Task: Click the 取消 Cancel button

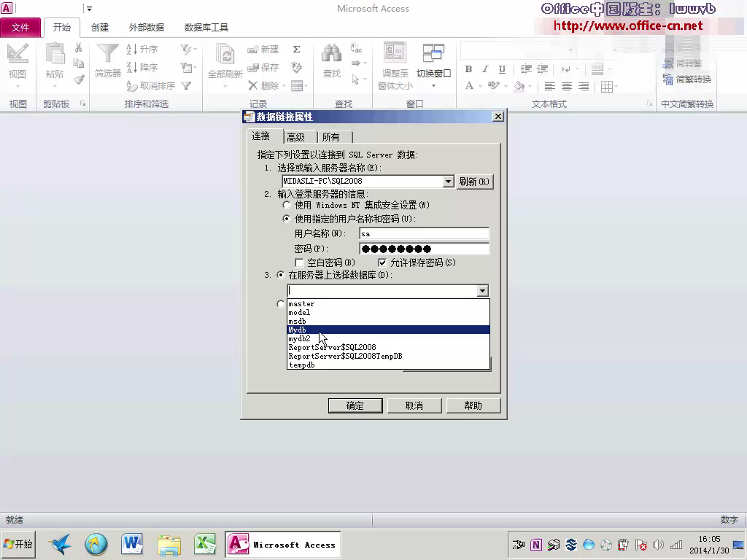Action: click(x=414, y=405)
